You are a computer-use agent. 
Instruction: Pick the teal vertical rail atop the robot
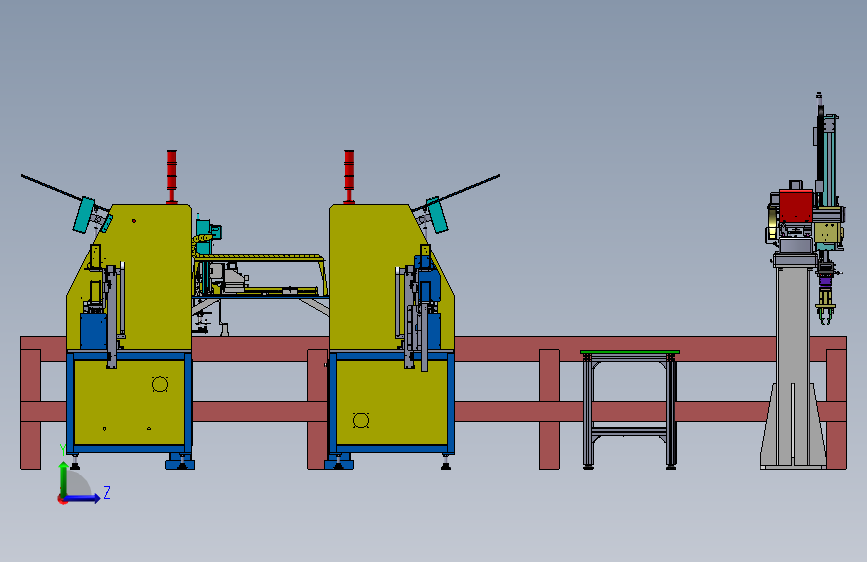[x=829, y=159]
